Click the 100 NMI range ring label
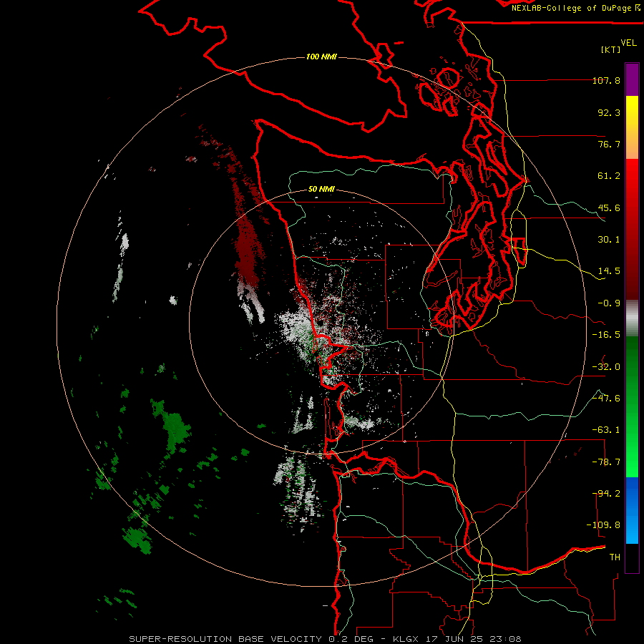 [321, 57]
